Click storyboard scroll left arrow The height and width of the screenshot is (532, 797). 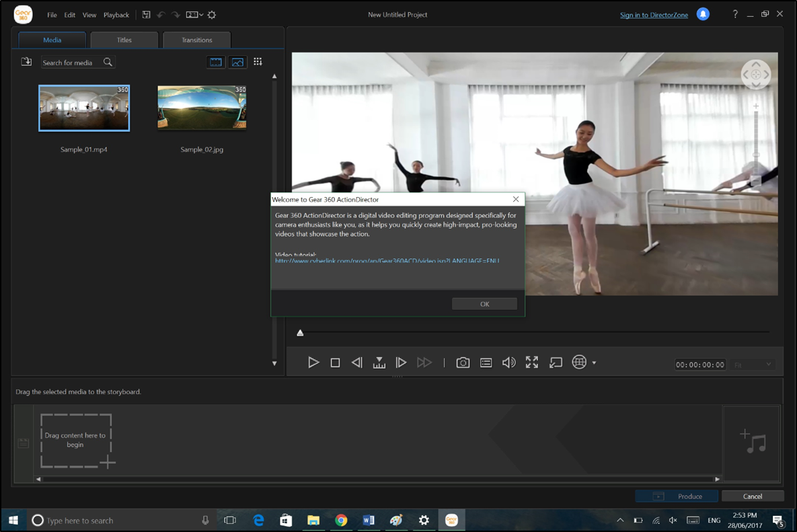[x=38, y=479]
